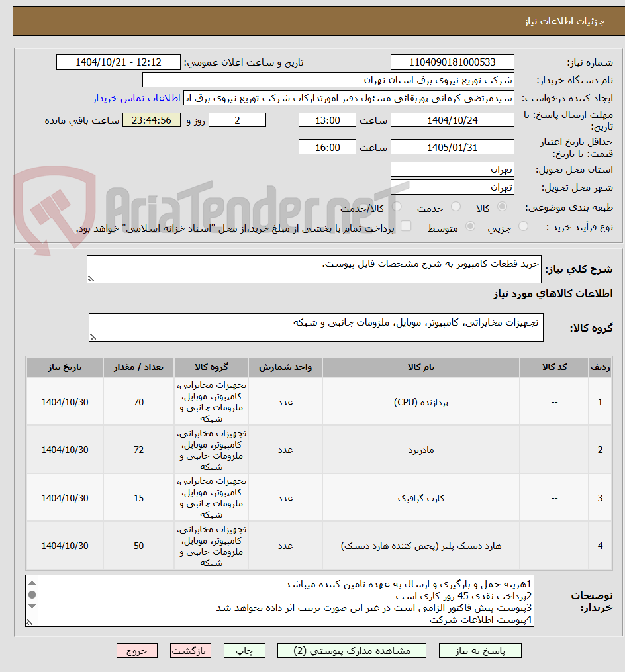625x672 pixels.
Task: Click scroll down arrow in buyer notes
Action: (x=32, y=606)
